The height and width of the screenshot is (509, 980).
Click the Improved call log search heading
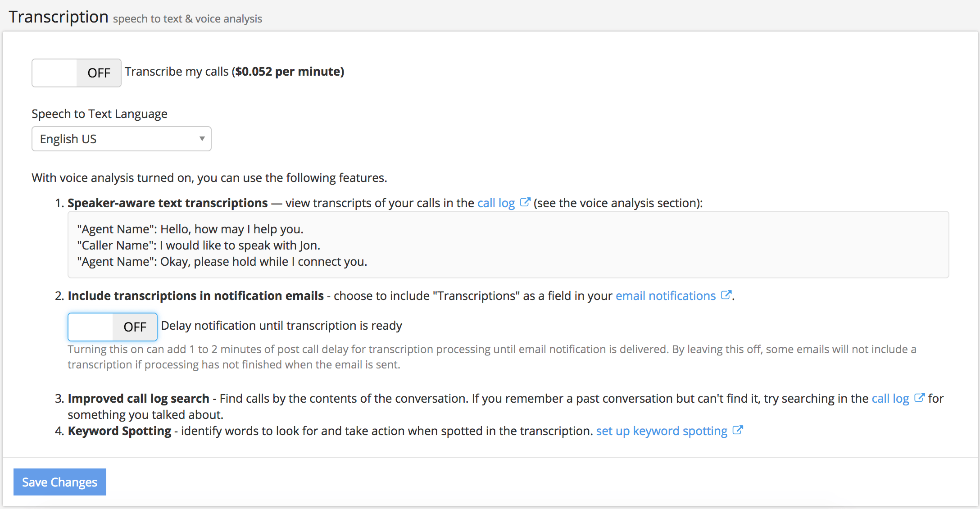point(138,399)
